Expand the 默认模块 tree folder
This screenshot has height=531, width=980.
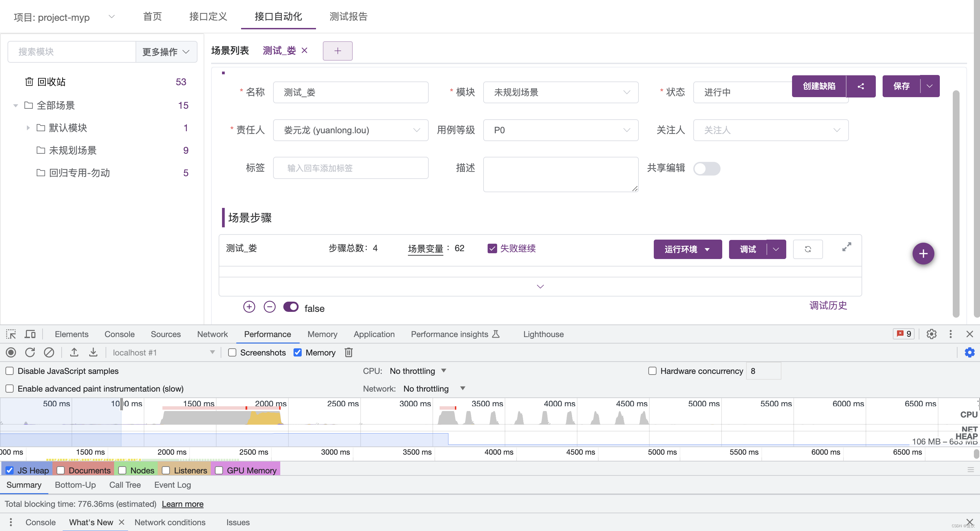(x=28, y=128)
